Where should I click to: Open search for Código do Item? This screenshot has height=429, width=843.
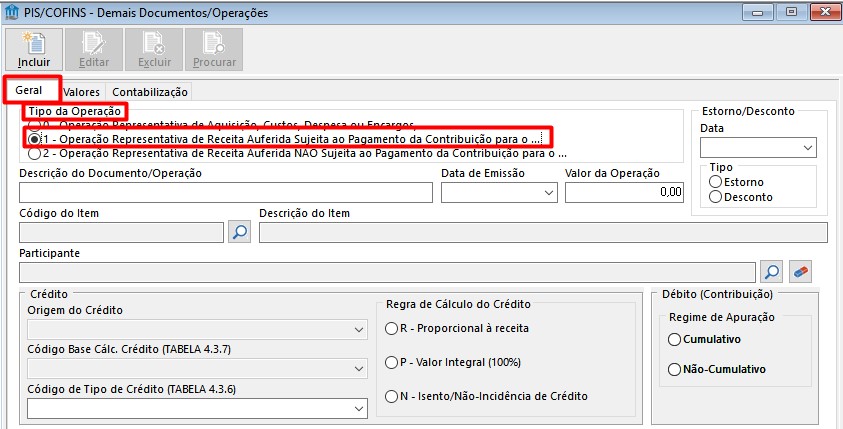(x=239, y=232)
